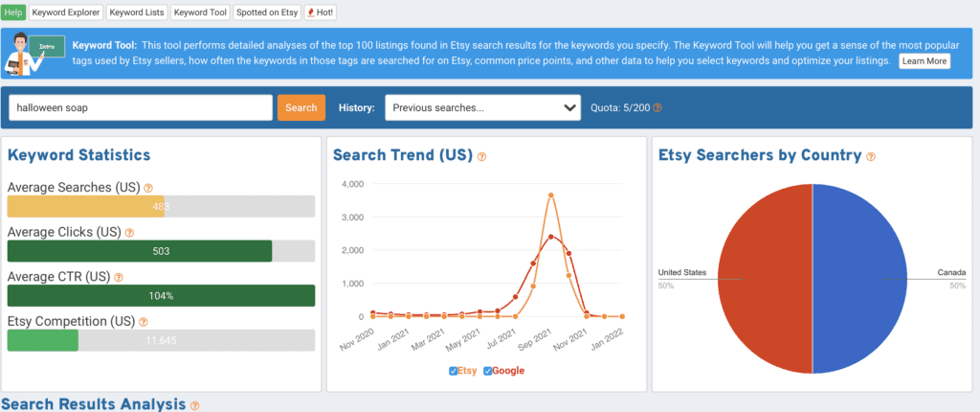Viewport: 980px width, 412px height.
Task: Click the help icon beside Search Trend (US)
Action: (482, 156)
